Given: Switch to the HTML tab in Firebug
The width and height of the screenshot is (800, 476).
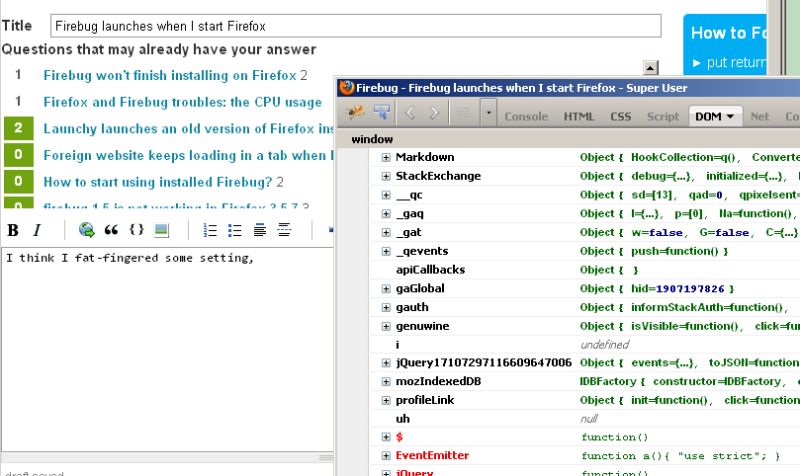Looking at the screenshot, I should (x=579, y=117).
